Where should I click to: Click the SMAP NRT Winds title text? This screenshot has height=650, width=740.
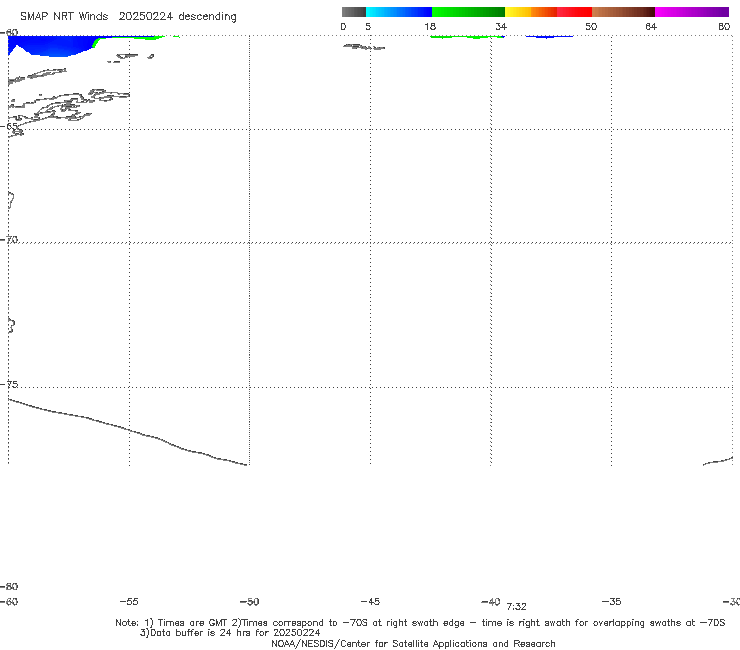coord(128,17)
